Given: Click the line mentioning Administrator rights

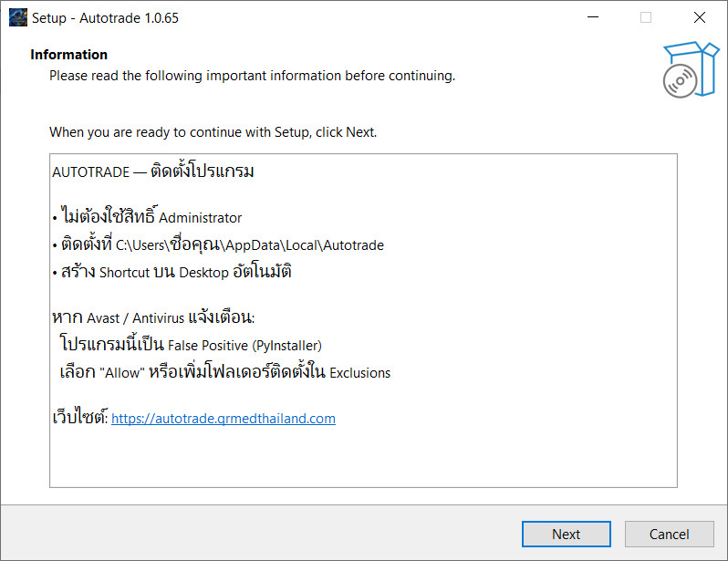Looking at the screenshot, I should (x=147, y=215).
